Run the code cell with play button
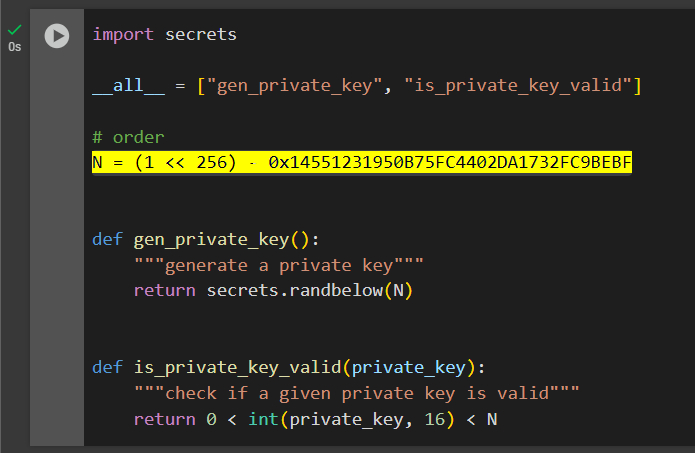Image resolution: width=695 pixels, height=453 pixels. pos(57,35)
